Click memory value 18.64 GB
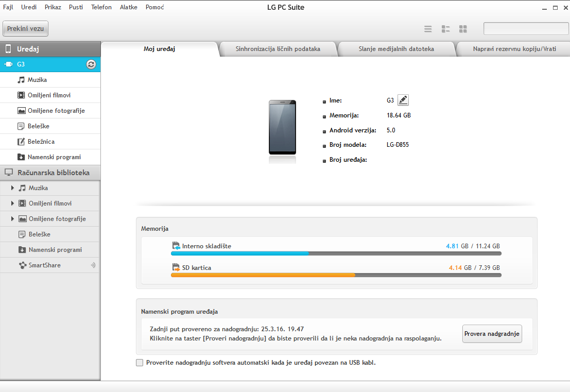This screenshot has height=392, width=570. [x=399, y=115]
